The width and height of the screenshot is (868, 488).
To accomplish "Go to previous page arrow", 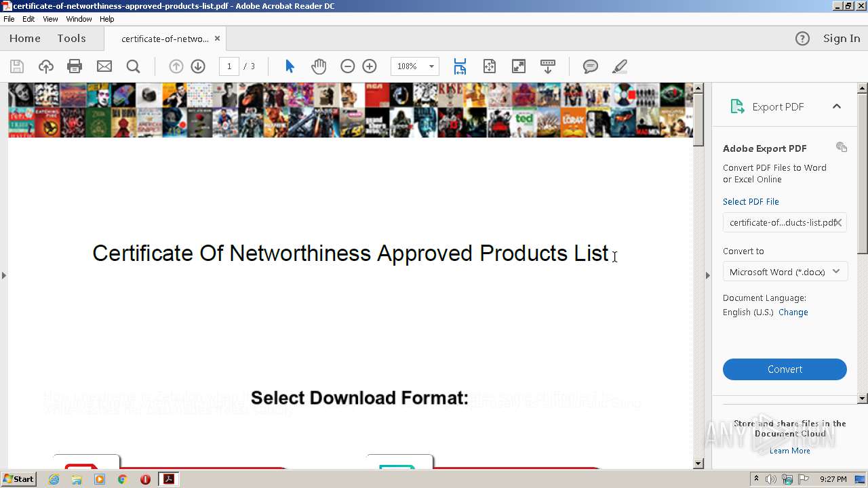I will 176,66.
